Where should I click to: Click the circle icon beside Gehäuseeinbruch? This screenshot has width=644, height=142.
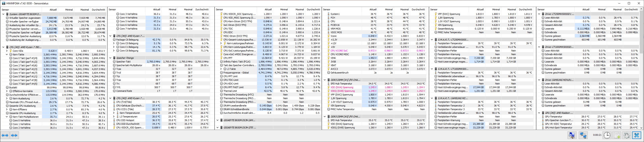click(x=329, y=72)
